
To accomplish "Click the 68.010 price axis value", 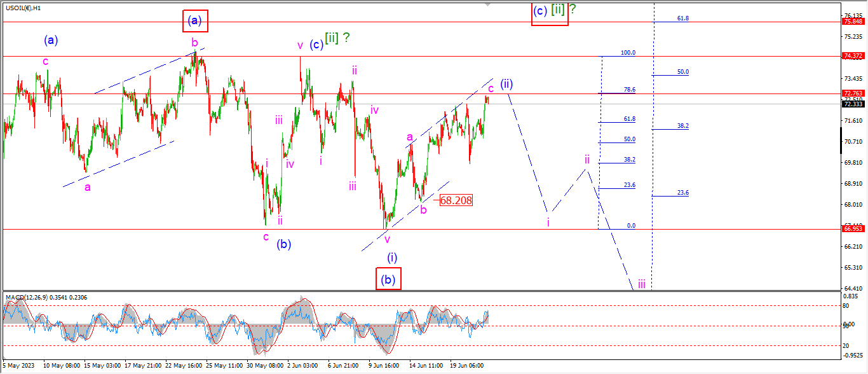I will click(x=854, y=204).
